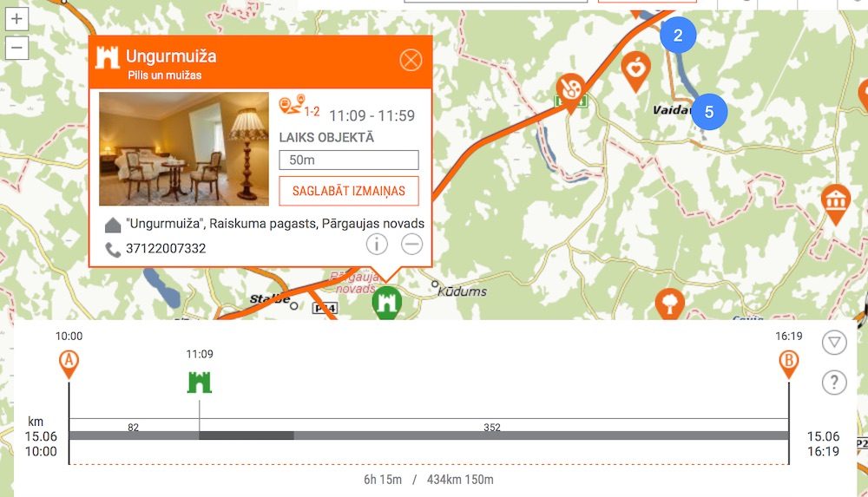Open timeline help question mark

(833, 383)
